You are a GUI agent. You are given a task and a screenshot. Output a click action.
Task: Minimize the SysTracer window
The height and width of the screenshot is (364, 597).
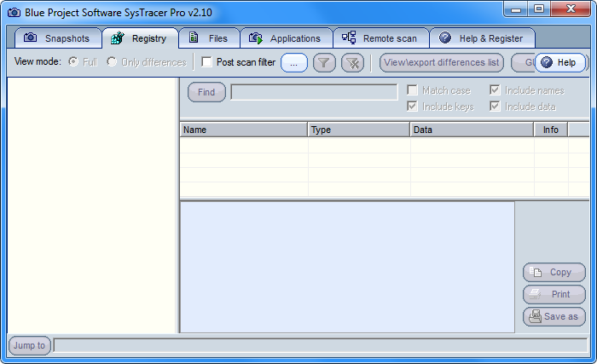click(x=515, y=9)
